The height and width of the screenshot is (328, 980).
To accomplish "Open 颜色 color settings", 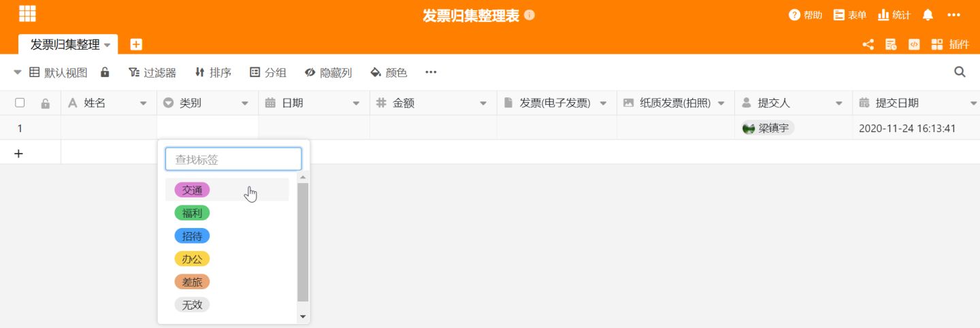I will point(389,72).
